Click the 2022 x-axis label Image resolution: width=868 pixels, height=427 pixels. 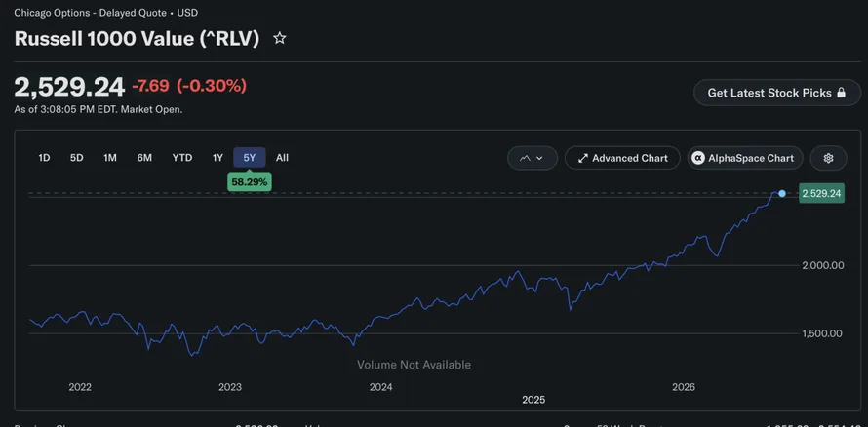pos(80,387)
